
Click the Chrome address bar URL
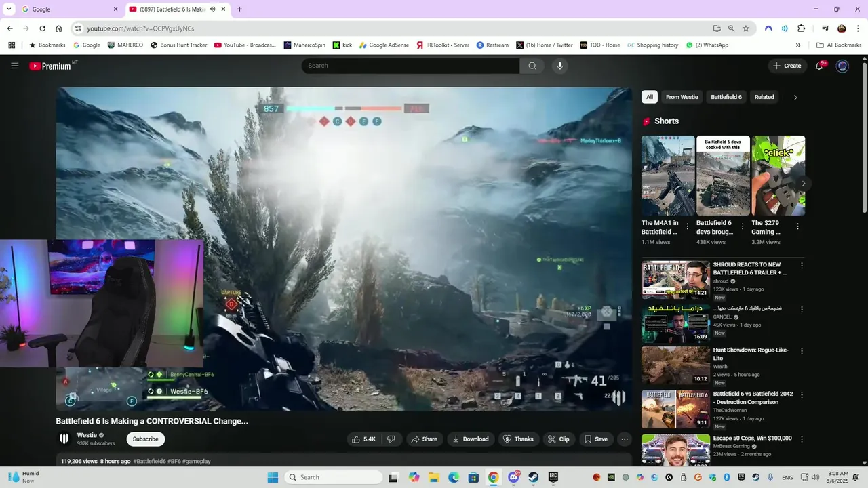click(140, 28)
